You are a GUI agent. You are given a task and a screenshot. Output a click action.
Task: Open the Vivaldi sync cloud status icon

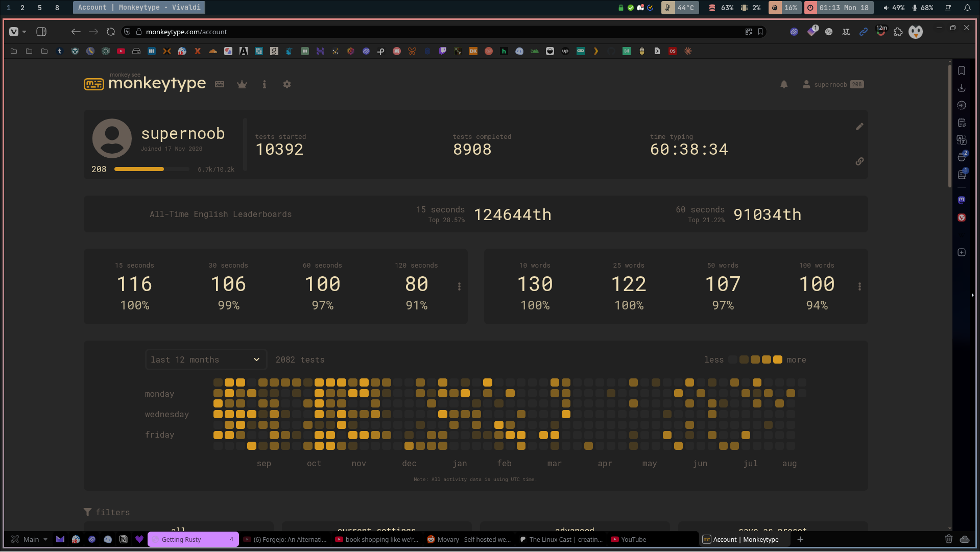click(x=965, y=539)
